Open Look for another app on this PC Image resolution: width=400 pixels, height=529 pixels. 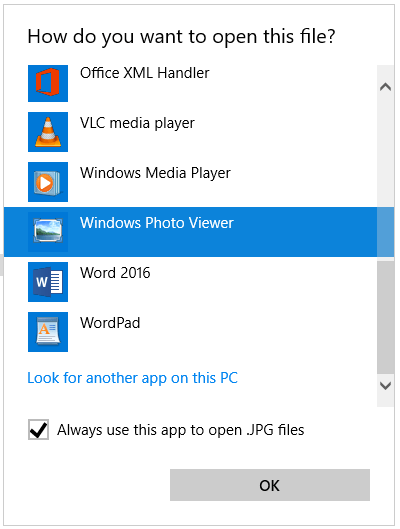pyautogui.click(x=133, y=378)
